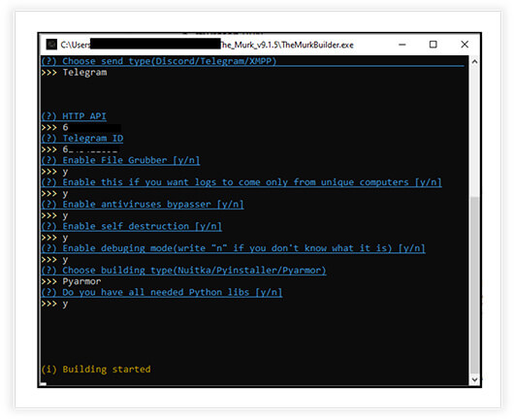Image resolution: width=514 pixels, height=420 pixels.
Task: Click the 'logs to come only from unique computers' line
Action: click(x=241, y=182)
